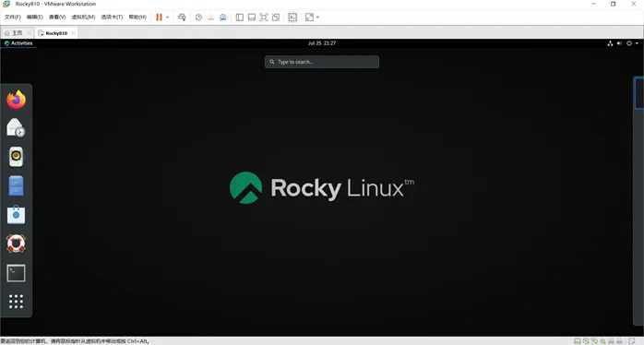
Task: Toggle the library sidebar view
Action: [x=240, y=18]
